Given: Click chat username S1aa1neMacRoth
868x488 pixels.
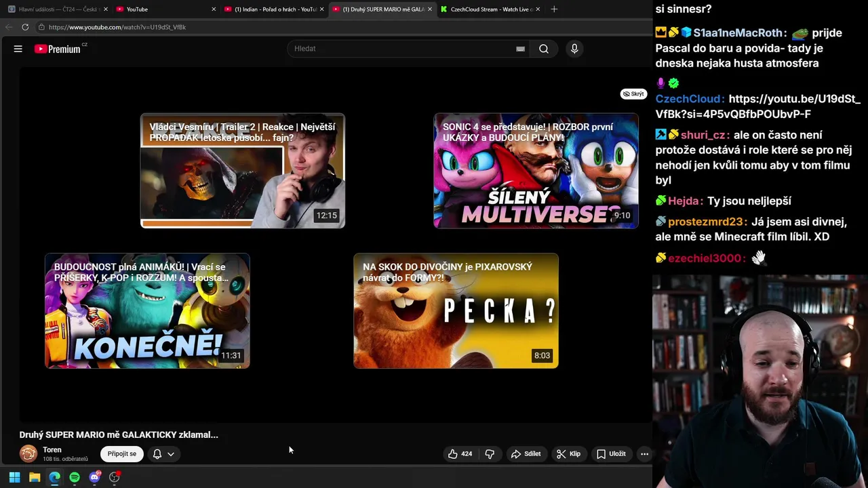Looking at the screenshot, I should tap(738, 33).
